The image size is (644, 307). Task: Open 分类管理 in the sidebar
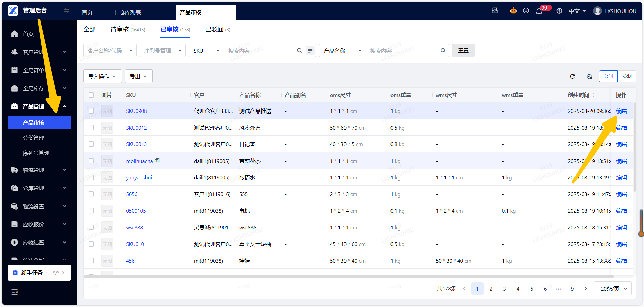pyautogui.click(x=34, y=138)
